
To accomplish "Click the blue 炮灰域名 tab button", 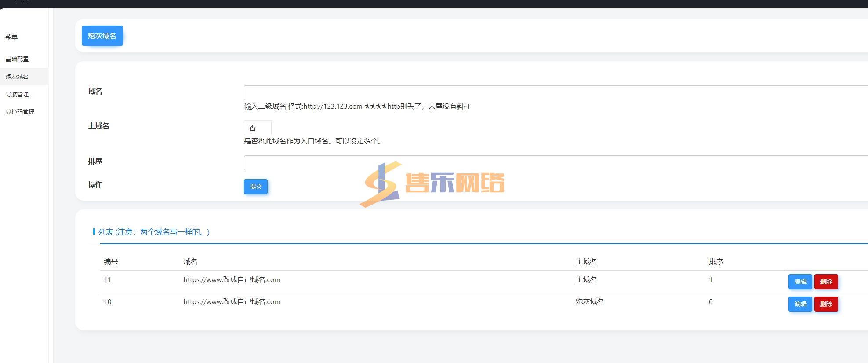I will [x=102, y=36].
